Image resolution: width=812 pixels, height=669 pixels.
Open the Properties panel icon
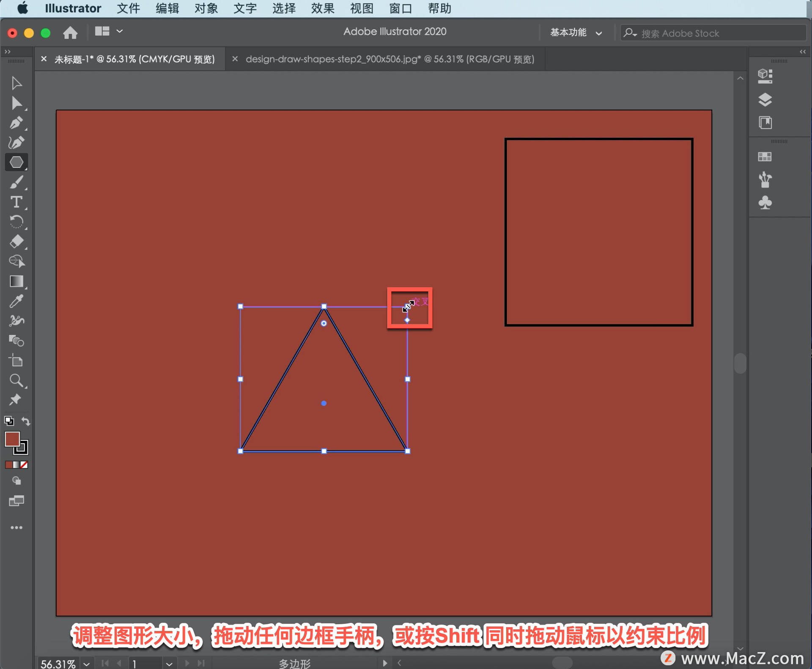[x=765, y=76]
